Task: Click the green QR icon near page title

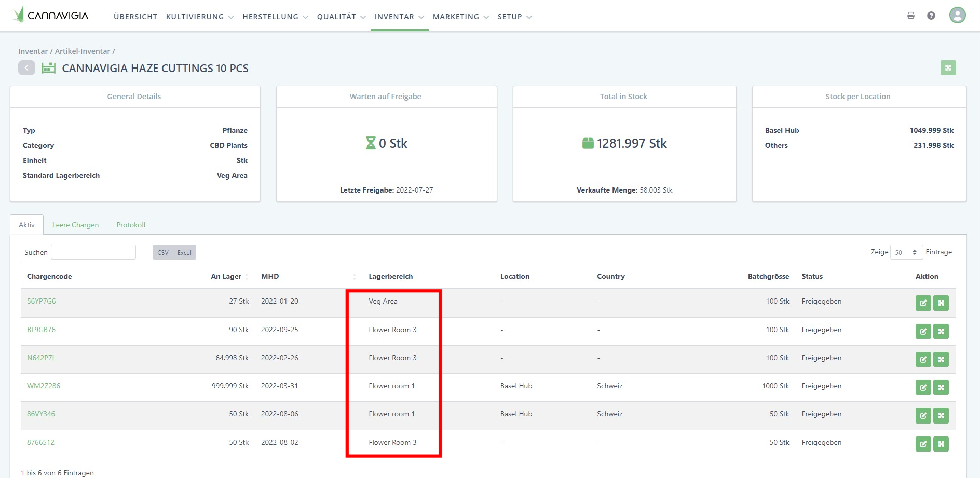Action: coord(948,68)
